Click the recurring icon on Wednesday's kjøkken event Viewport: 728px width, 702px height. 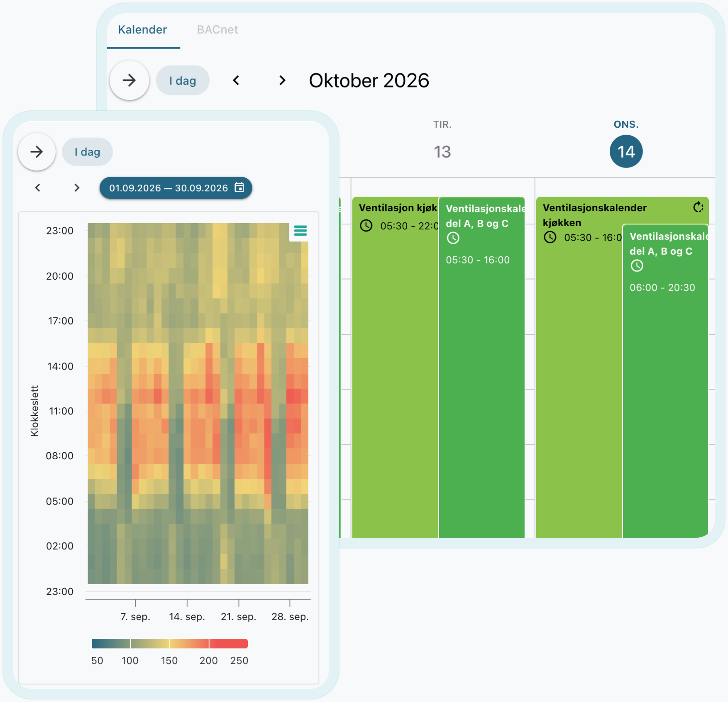point(698,207)
